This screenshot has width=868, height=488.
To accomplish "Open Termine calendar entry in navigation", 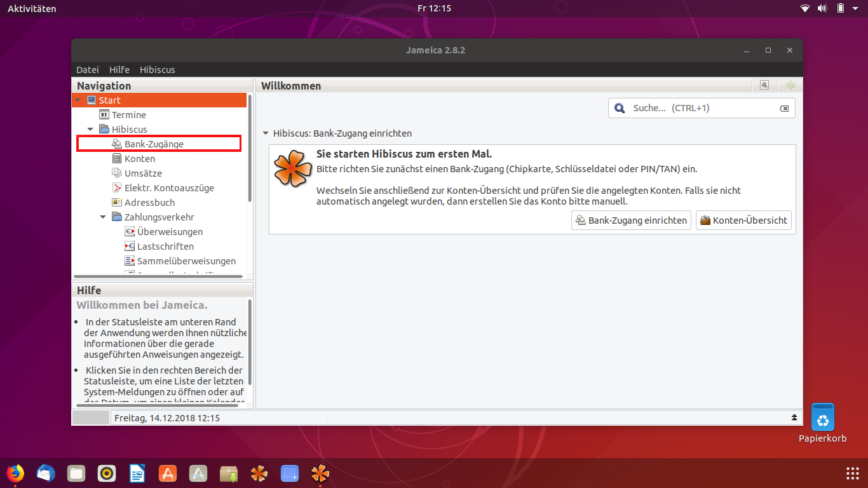I will 123,115.
